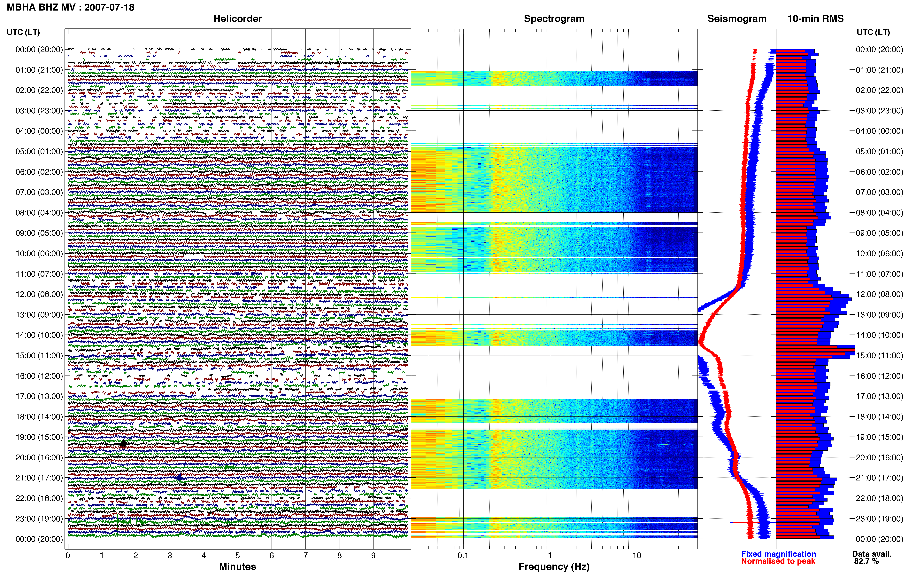Click "08:00 (04:00)" on the left time axis
The height and width of the screenshot is (578, 924).
39,213
